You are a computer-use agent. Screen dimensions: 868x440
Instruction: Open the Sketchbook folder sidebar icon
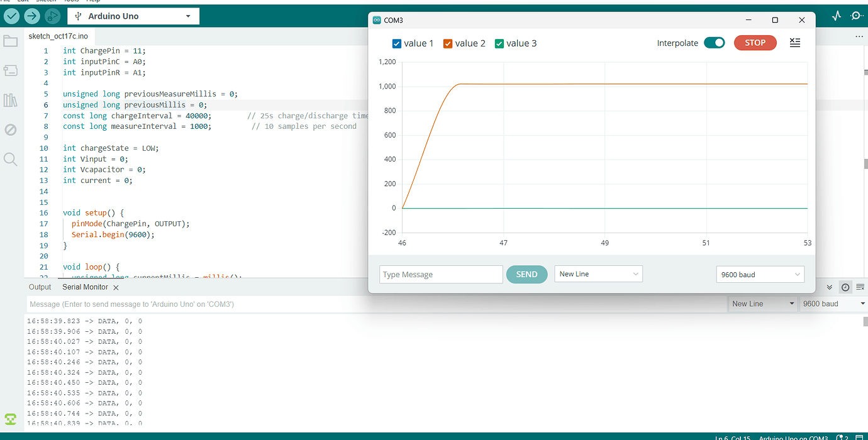10,41
